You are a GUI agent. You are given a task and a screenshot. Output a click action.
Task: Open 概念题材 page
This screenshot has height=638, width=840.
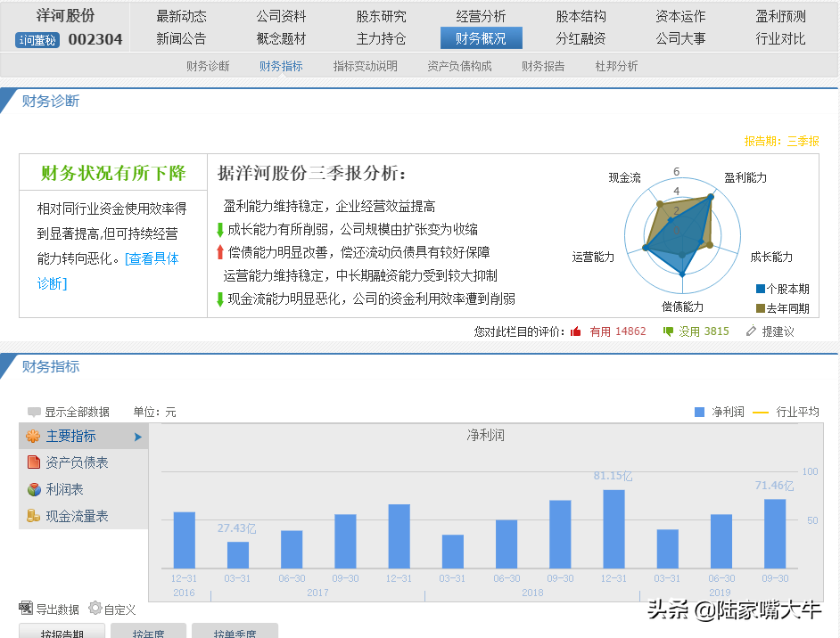point(281,38)
